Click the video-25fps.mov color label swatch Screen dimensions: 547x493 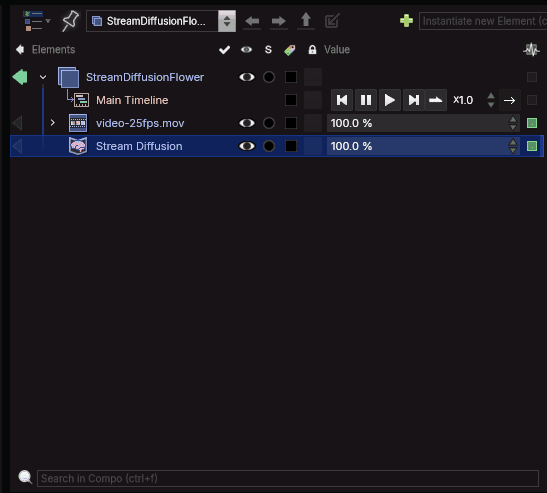pyautogui.click(x=291, y=123)
